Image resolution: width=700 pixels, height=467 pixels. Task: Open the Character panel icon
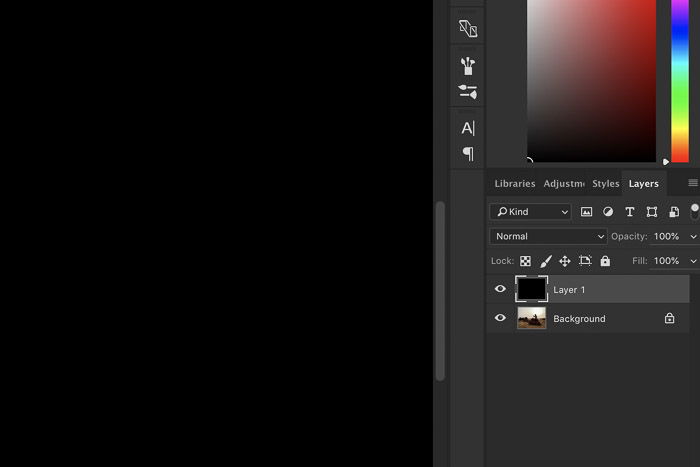click(468, 128)
